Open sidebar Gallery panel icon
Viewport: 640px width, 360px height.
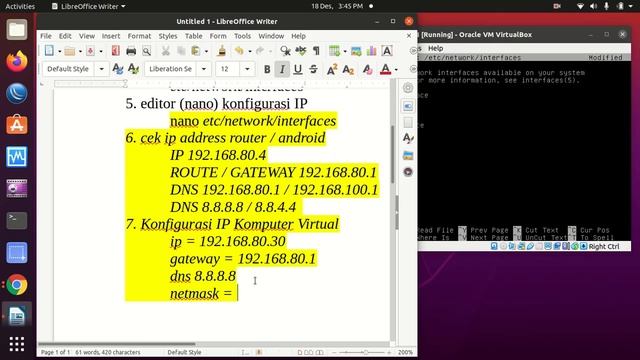(x=408, y=156)
